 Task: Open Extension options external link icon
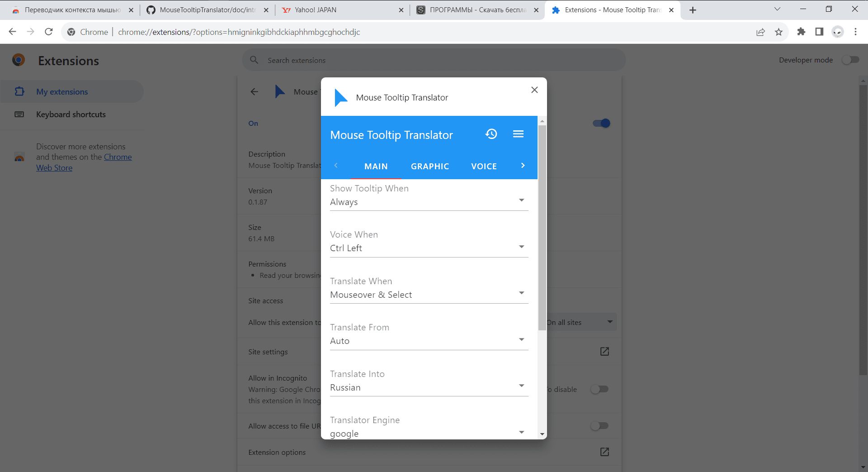[x=604, y=452]
